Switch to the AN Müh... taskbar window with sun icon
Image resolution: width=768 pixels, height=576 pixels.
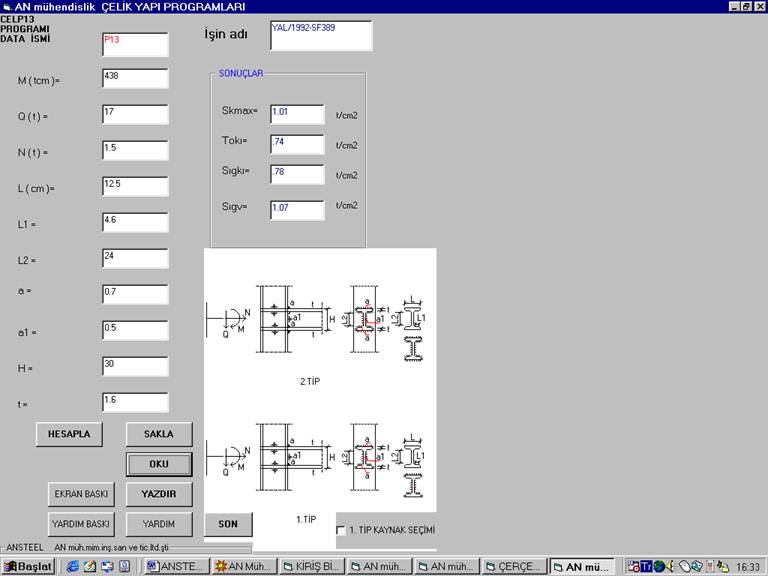point(244,567)
